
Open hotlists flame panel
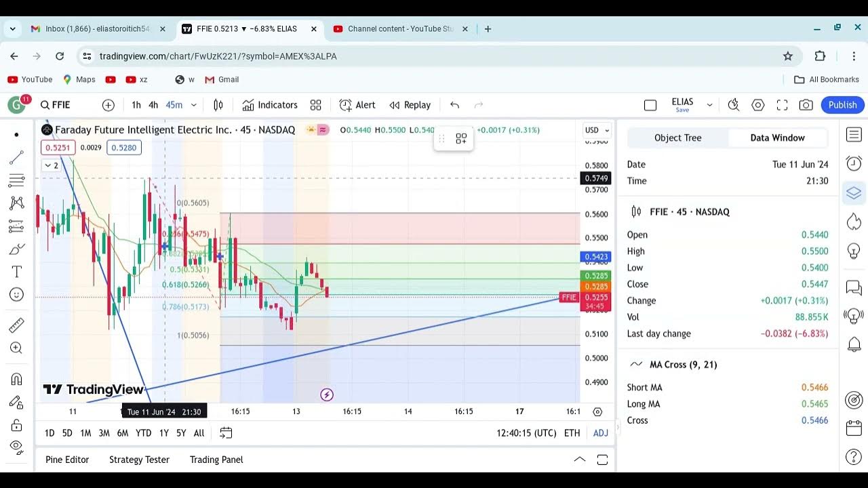coord(854,222)
